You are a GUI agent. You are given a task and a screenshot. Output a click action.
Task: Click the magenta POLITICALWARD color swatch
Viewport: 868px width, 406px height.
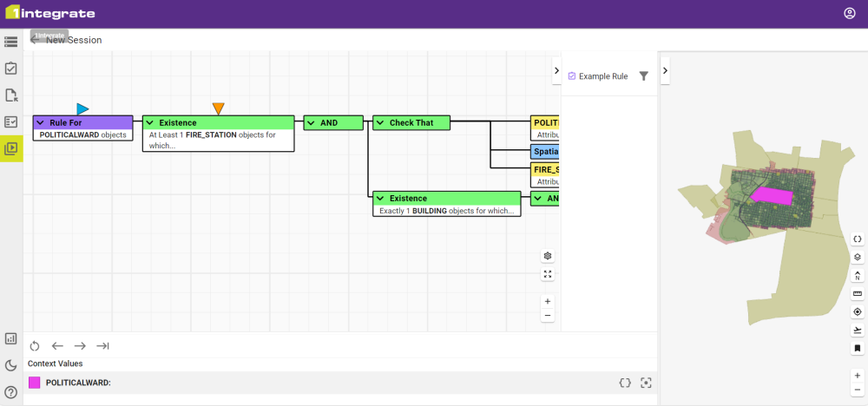click(35, 383)
